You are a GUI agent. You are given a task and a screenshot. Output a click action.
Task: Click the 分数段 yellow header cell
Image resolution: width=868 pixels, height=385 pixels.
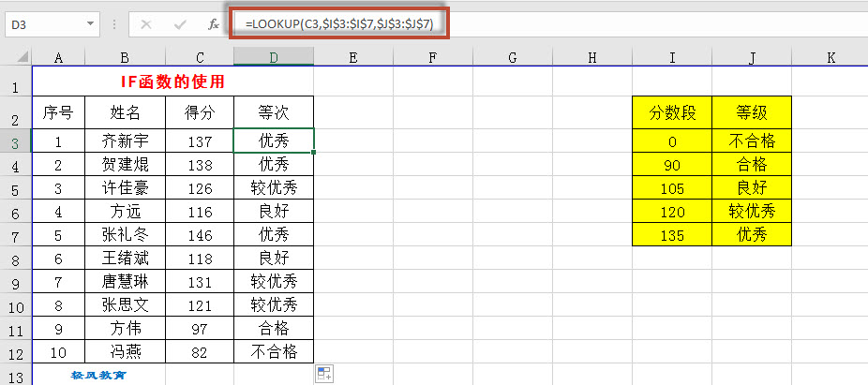pyautogui.click(x=672, y=112)
